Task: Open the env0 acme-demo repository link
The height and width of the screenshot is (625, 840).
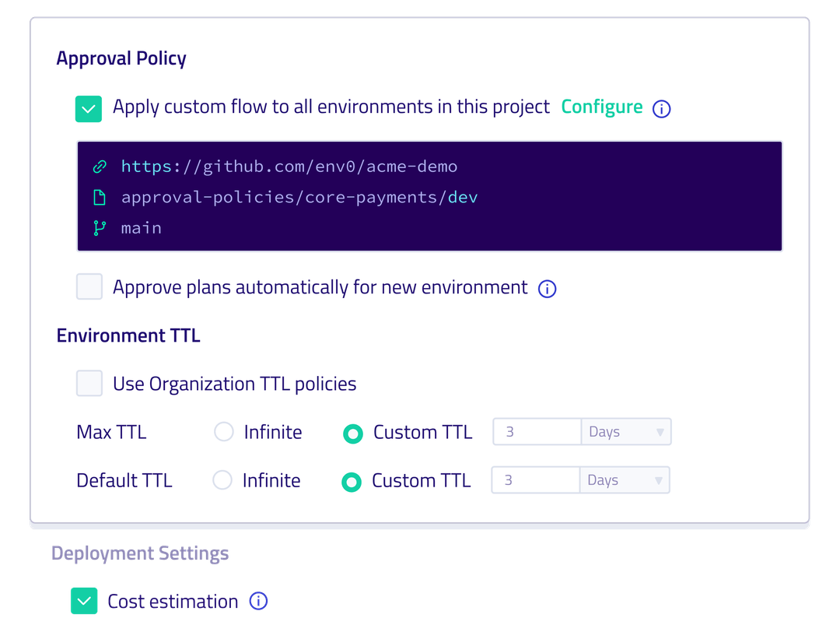Action: tap(289, 166)
